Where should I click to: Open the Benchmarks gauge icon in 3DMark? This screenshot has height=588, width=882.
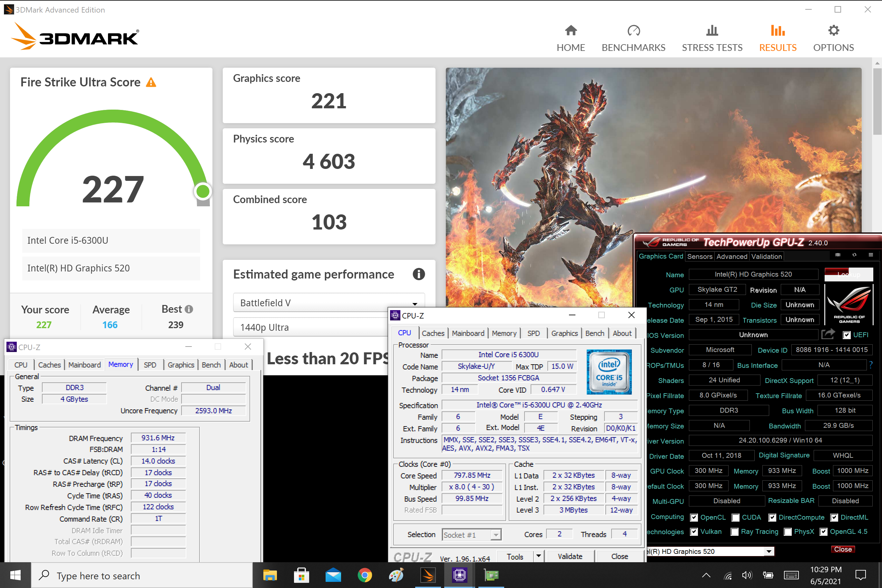coord(633,30)
